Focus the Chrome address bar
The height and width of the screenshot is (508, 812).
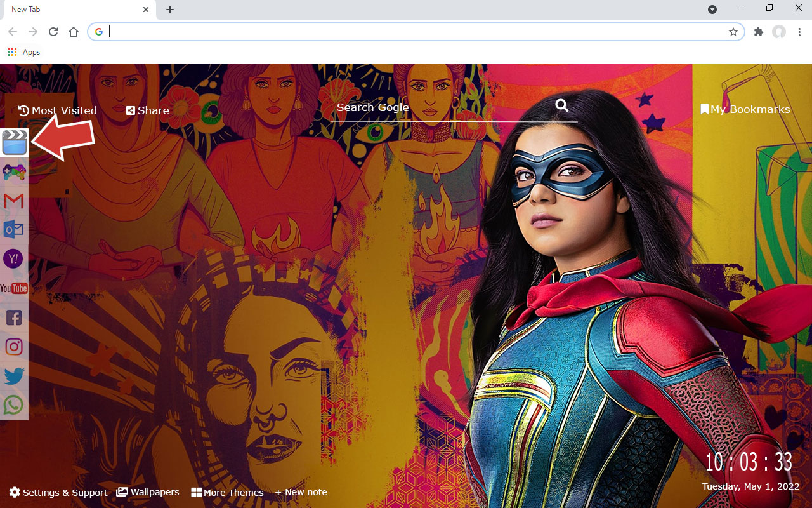pos(416,32)
